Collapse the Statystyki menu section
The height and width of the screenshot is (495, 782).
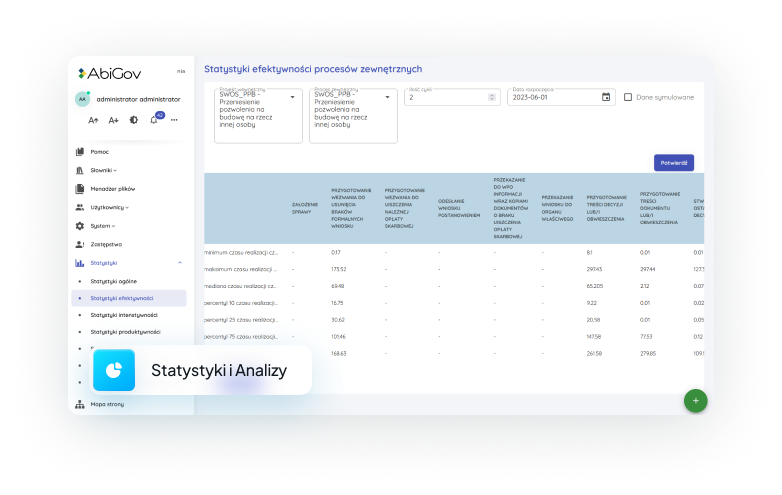[x=179, y=262]
